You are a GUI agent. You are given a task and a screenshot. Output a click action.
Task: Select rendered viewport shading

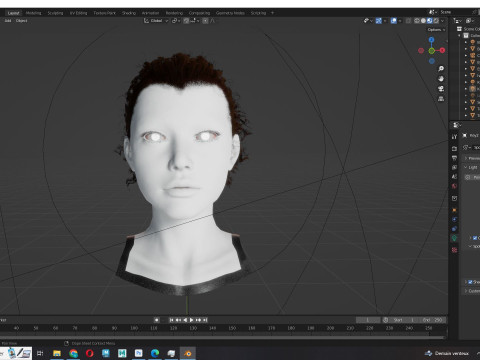(x=436, y=21)
